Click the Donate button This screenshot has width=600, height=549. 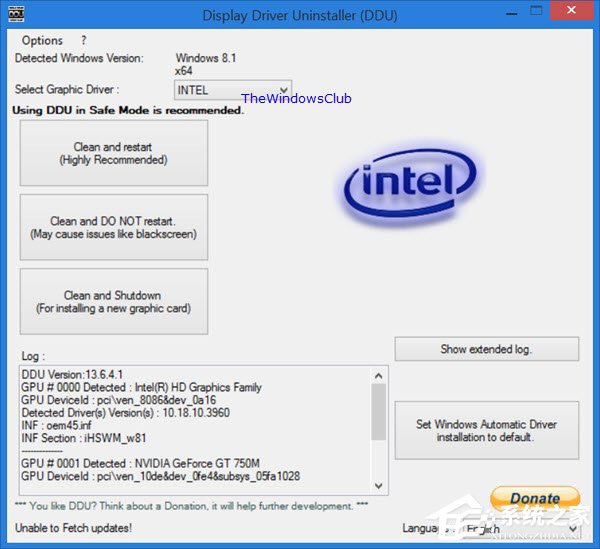[535, 498]
